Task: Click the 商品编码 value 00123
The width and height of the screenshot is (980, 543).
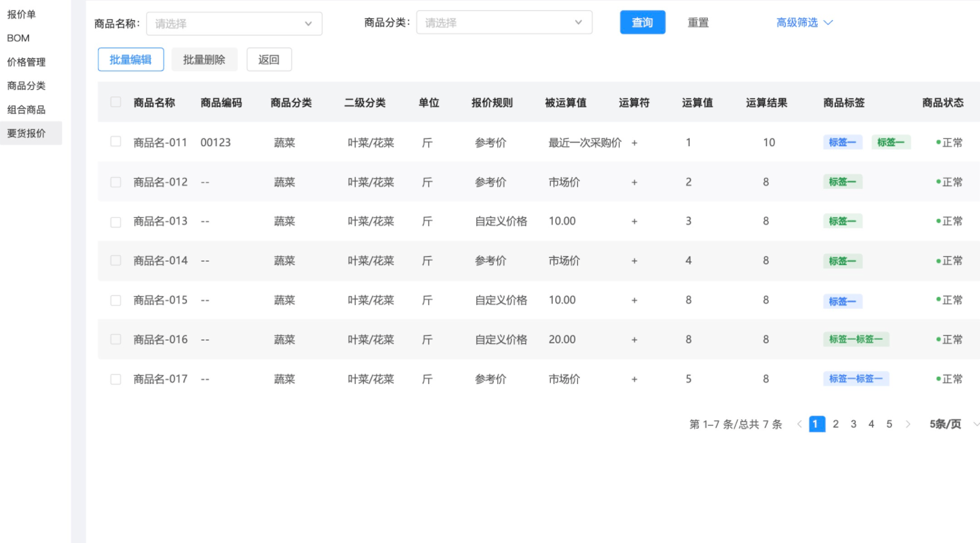Action: click(x=215, y=143)
